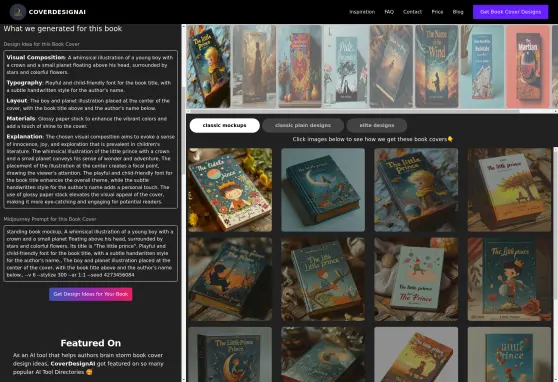Open the Contact page
The height and width of the screenshot is (382, 558).
coord(412,12)
